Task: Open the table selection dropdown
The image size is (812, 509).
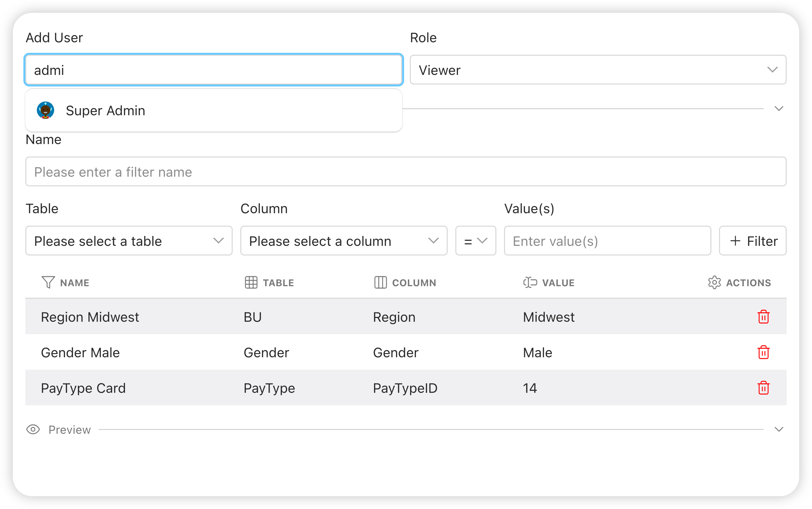Action: click(129, 241)
